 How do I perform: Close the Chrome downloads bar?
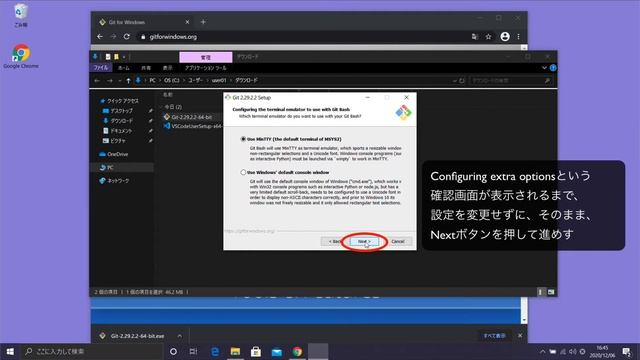tap(520, 336)
